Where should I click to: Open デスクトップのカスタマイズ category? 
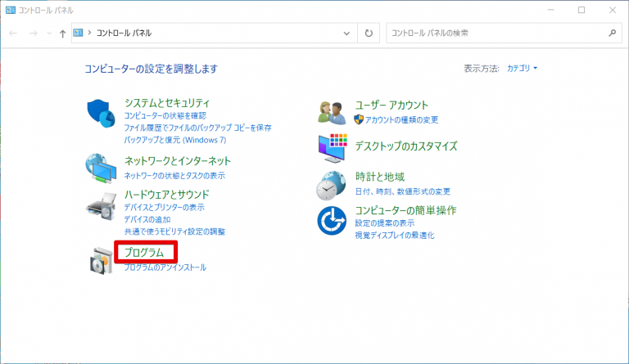click(406, 146)
